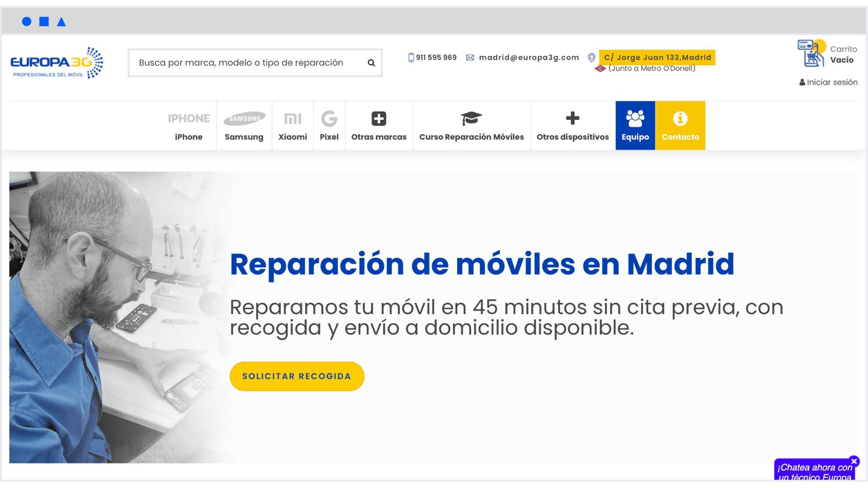Call the 911 595 969 phone link
Image resolution: width=868 pixels, height=488 pixels.
point(436,57)
